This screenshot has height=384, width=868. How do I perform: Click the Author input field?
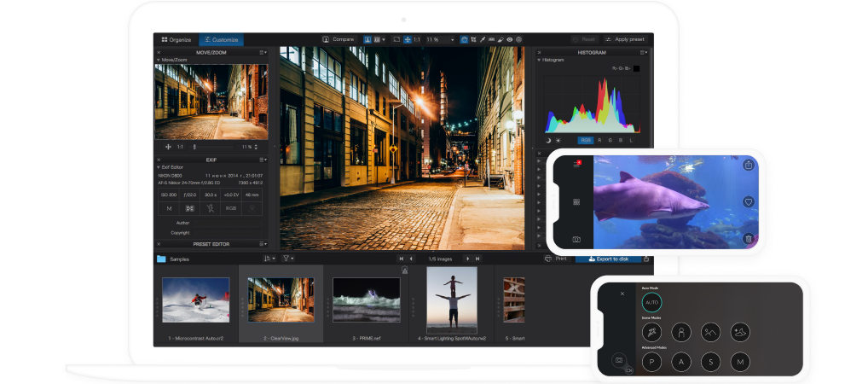[227, 223]
